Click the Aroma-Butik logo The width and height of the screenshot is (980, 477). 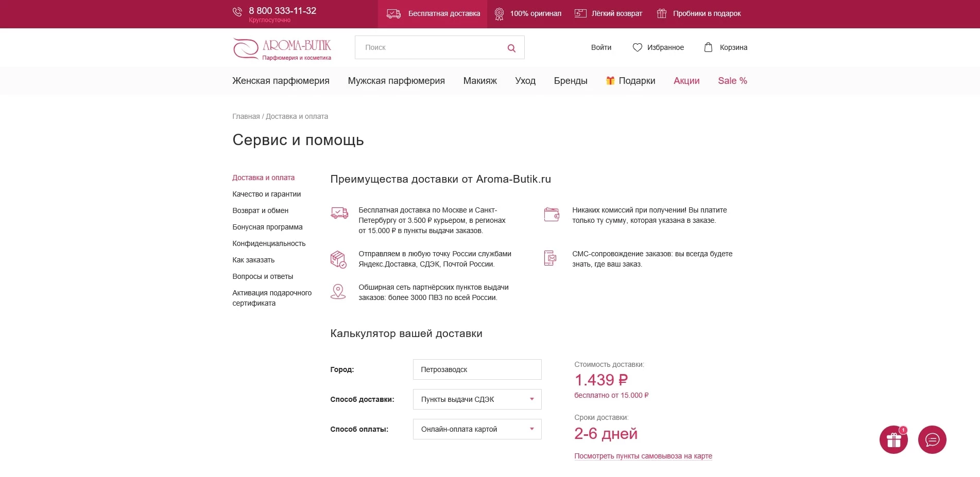pos(282,48)
